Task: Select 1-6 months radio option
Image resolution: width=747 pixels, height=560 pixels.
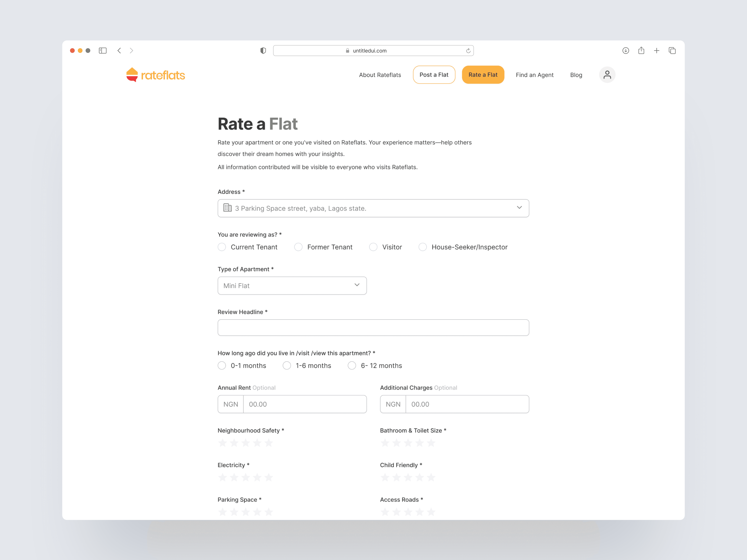Action: point(287,366)
